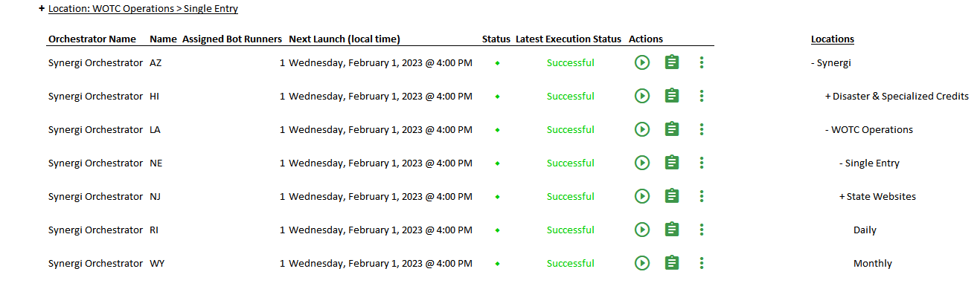The width and height of the screenshot is (980, 289).
Task: Click the play icon for RI row
Action: point(642,230)
